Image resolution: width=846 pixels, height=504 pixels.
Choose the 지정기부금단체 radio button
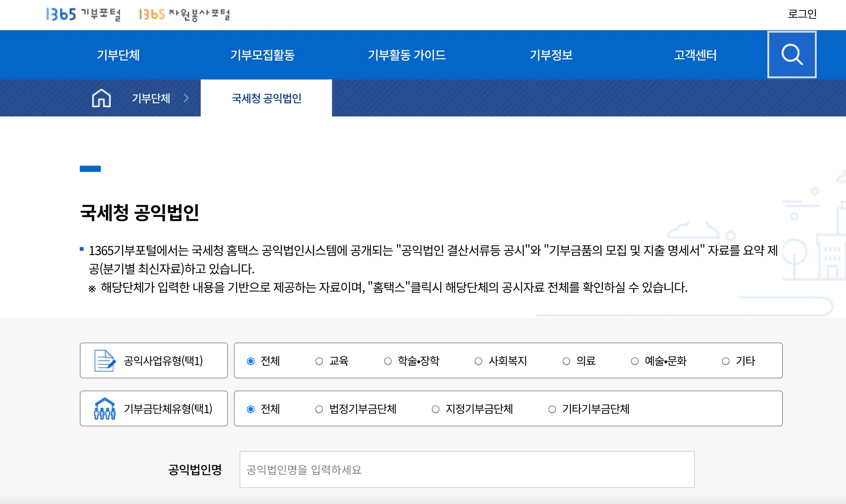tap(435, 409)
